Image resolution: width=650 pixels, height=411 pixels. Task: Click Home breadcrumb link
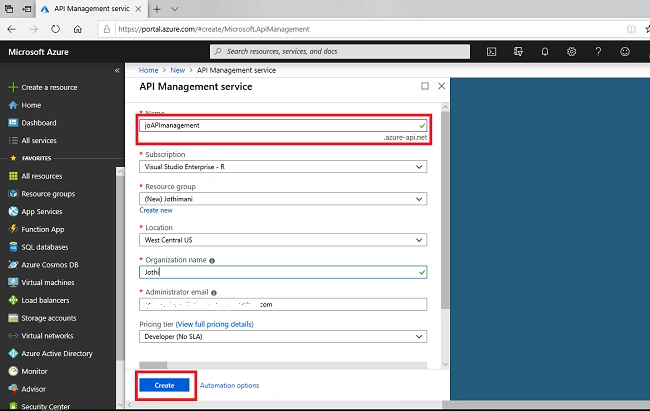(148, 71)
